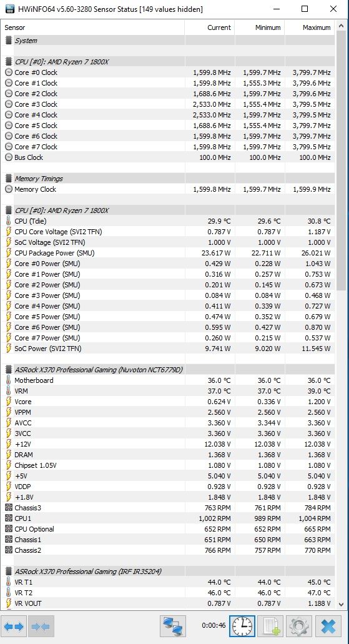349x644 pixels.
Task: Open the network remote monitoring icon
Action: click(173, 627)
